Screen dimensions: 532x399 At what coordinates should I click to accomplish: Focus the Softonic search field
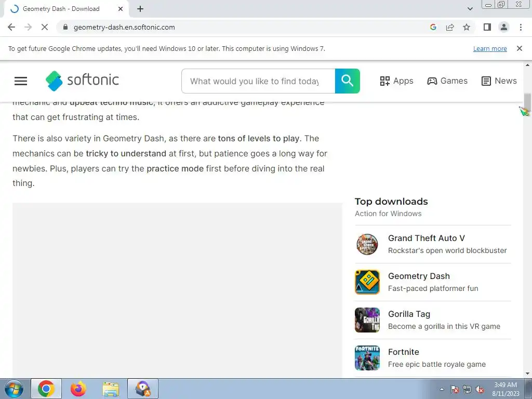tap(258, 81)
